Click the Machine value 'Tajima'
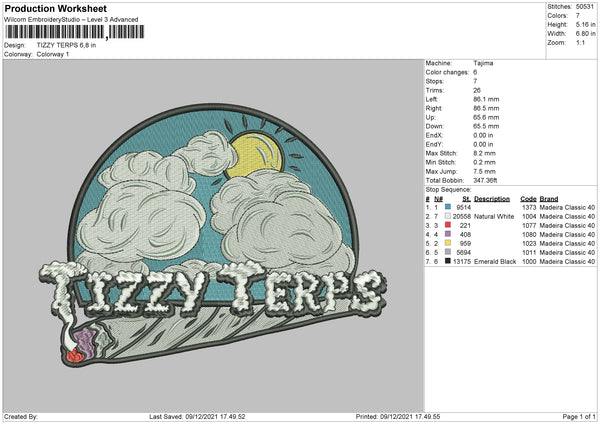Screen dimensions: 600x424 pyautogui.click(x=483, y=63)
